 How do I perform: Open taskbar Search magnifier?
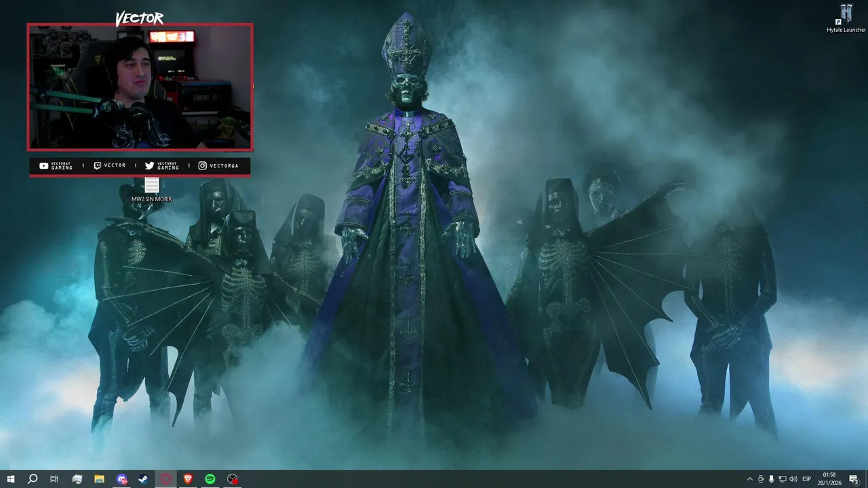tap(33, 479)
